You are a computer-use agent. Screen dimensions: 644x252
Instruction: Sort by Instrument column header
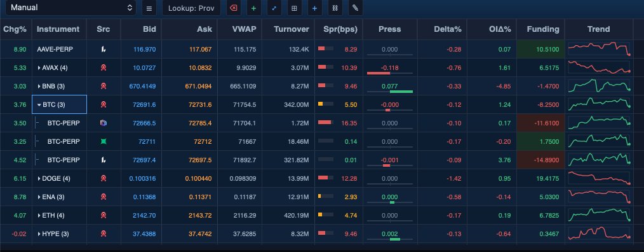click(58, 29)
